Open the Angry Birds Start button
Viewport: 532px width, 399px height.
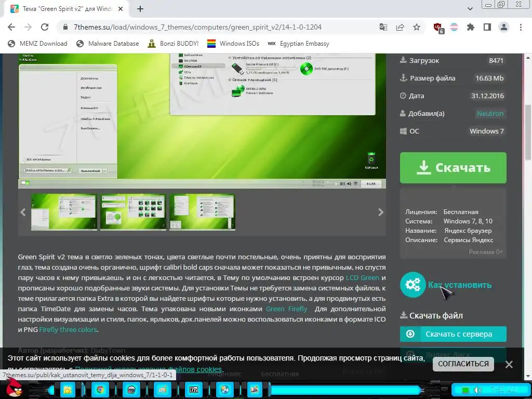pyautogui.click(x=14, y=388)
